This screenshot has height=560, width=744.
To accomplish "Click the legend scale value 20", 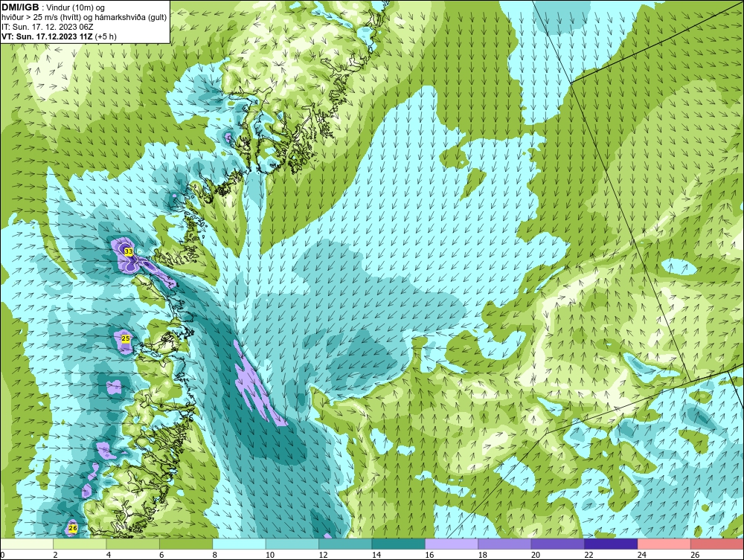I will coord(536,555).
